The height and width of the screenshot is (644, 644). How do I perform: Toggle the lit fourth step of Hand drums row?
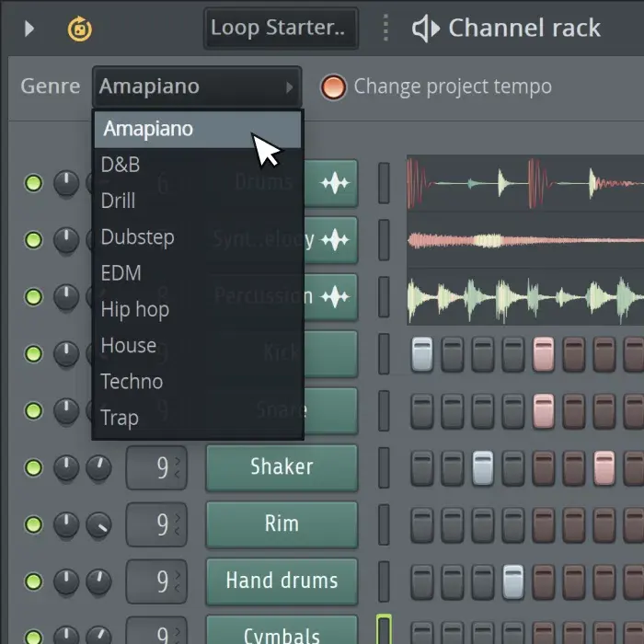(513, 581)
